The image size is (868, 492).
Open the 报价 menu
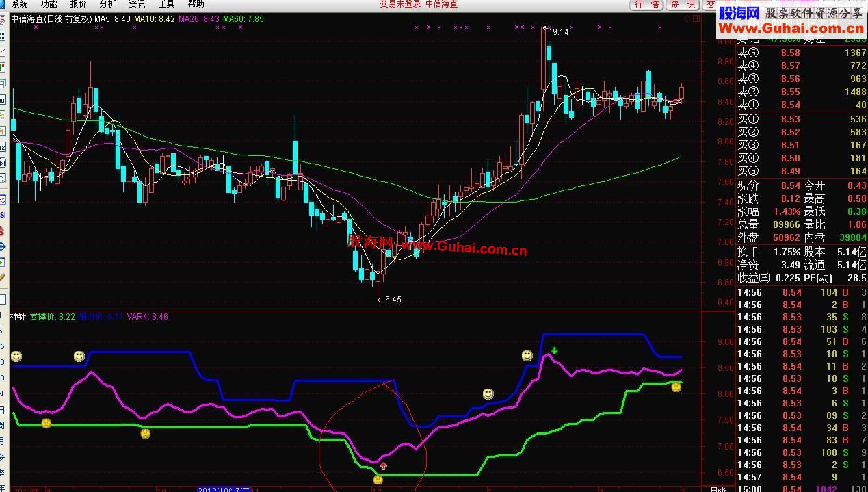tap(78, 4)
